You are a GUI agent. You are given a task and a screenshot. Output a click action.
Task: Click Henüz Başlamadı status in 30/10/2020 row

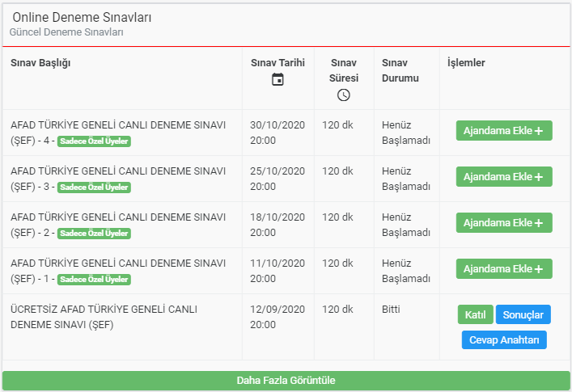click(x=406, y=133)
